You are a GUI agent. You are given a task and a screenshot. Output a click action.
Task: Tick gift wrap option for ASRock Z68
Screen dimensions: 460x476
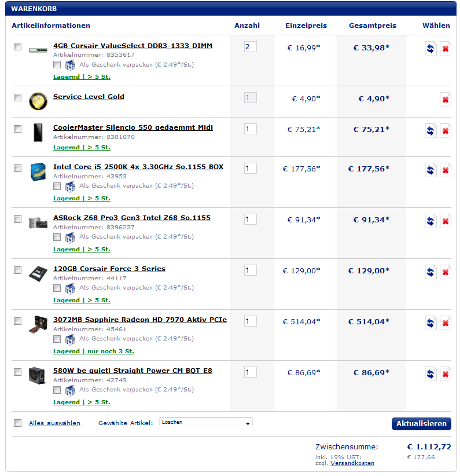coord(57,237)
